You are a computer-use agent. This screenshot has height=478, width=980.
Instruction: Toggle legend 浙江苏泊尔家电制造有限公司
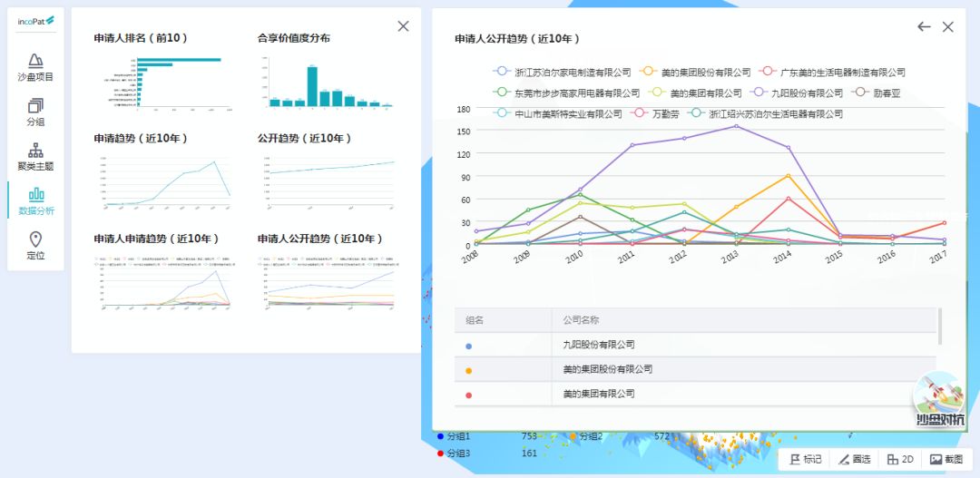[x=562, y=72]
